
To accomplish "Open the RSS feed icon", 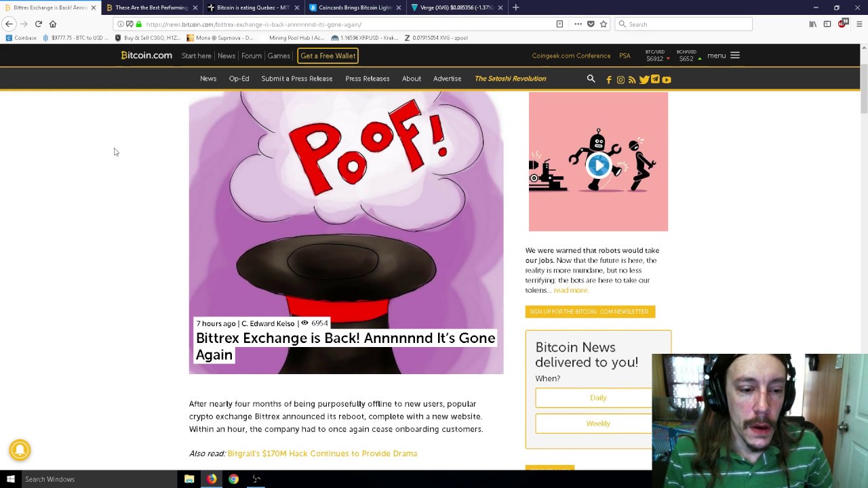I will 632,79.
